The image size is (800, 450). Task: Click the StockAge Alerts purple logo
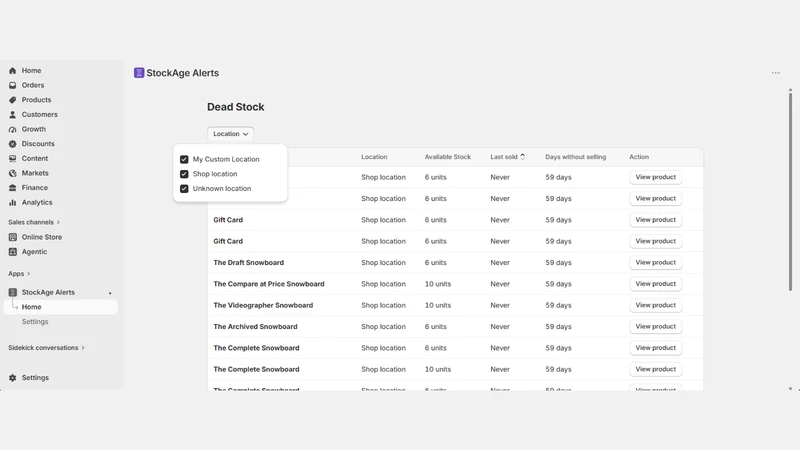pyautogui.click(x=139, y=73)
